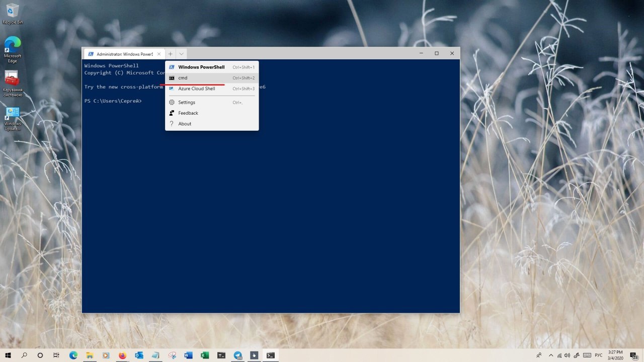Open About in the terminal dropdown menu

212,124
